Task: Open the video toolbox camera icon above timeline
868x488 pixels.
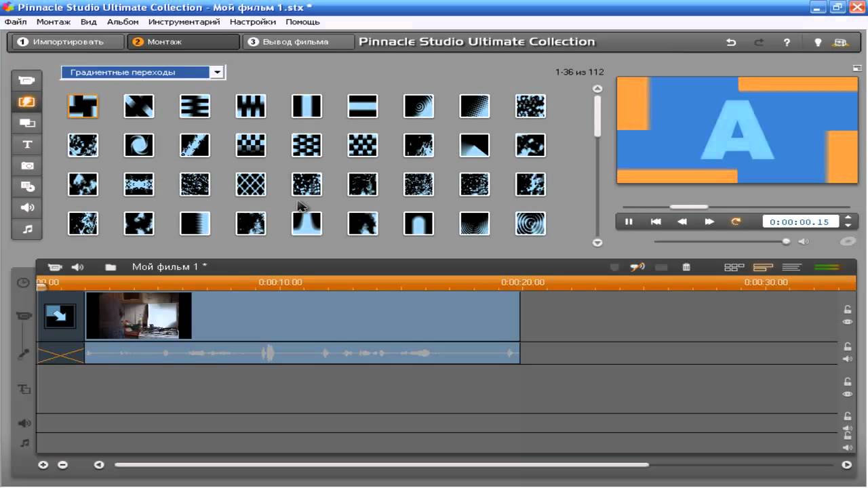Action: [55, 267]
